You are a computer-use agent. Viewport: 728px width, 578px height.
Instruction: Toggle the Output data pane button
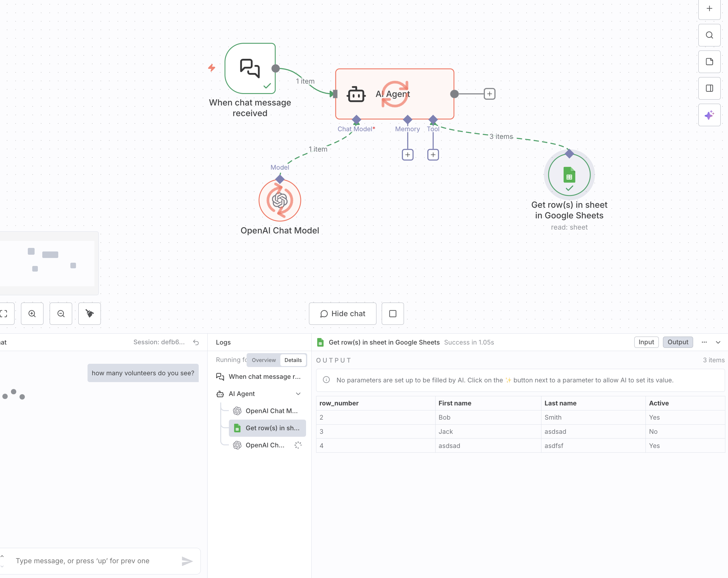pos(677,342)
